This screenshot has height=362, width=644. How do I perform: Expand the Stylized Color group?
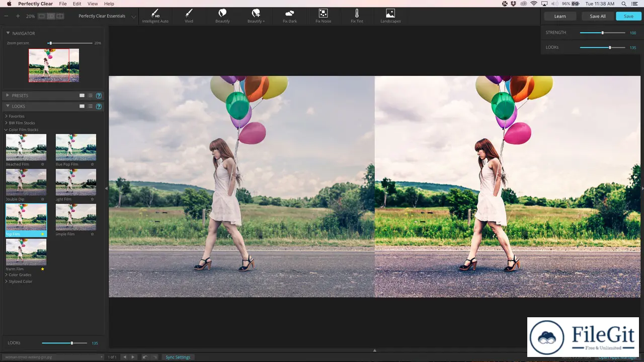[6, 282]
